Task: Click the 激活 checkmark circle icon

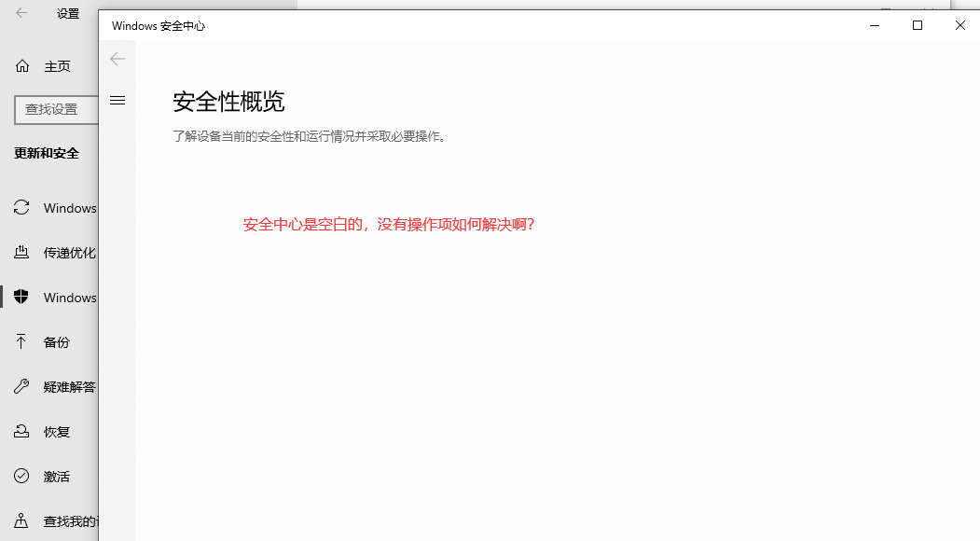Action: [21, 477]
